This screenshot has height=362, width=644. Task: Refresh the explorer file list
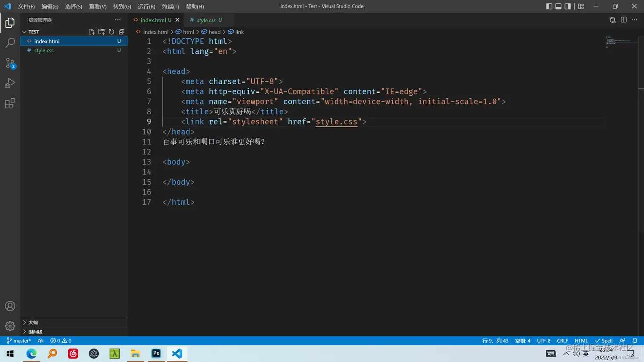pyautogui.click(x=112, y=32)
